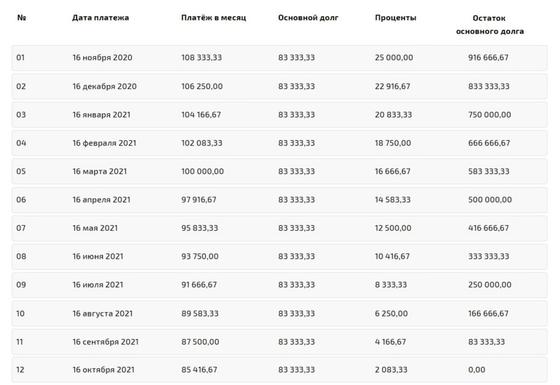Click the interest '2 083,33'
Screen dimensions: 560x385
click(391, 370)
